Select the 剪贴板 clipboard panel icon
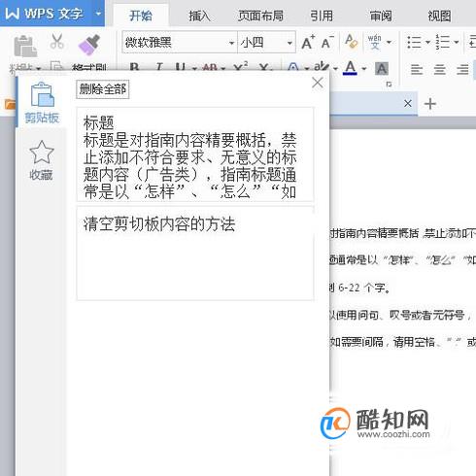The width and height of the screenshot is (476, 476). [x=42, y=102]
